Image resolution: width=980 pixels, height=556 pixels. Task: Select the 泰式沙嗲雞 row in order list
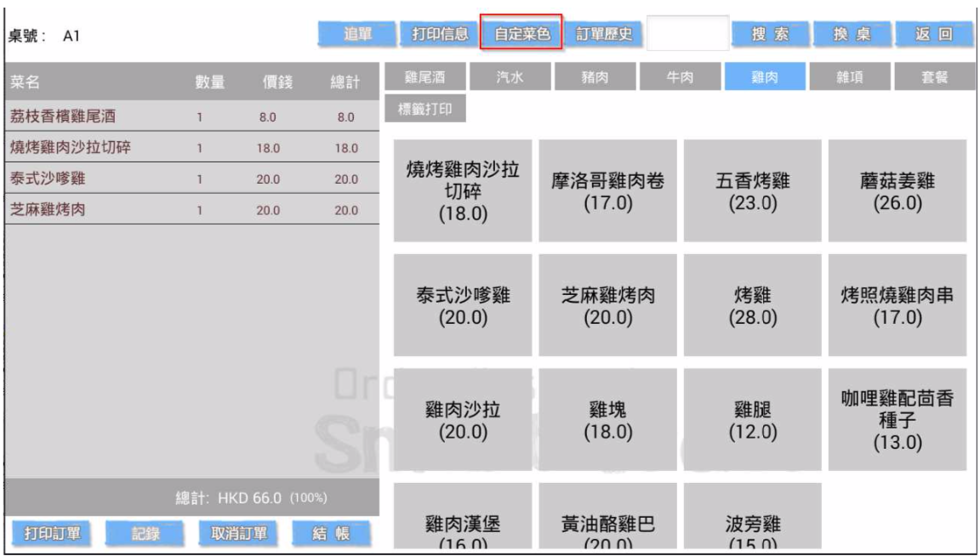192,179
